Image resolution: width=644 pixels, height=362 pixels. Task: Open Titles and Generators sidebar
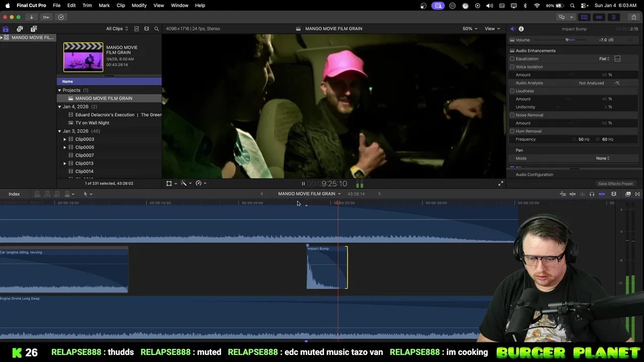pos(34,29)
